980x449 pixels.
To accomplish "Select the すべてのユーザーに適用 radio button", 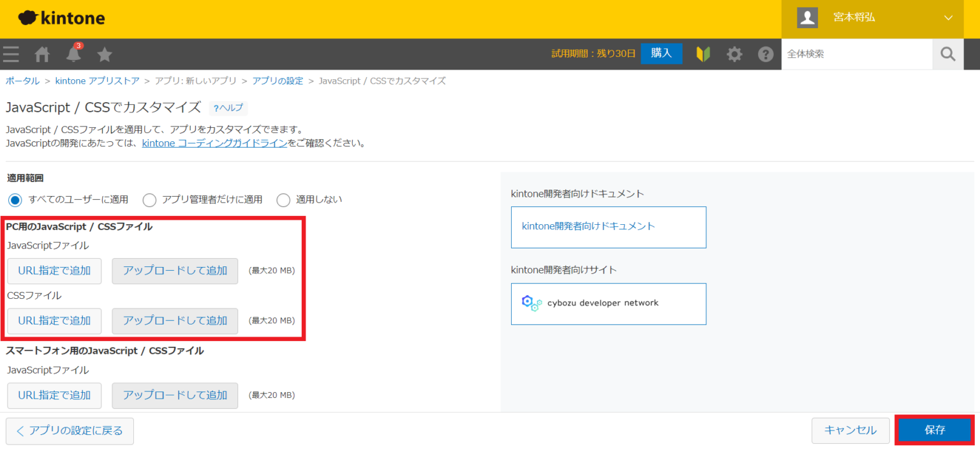I will coord(15,199).
